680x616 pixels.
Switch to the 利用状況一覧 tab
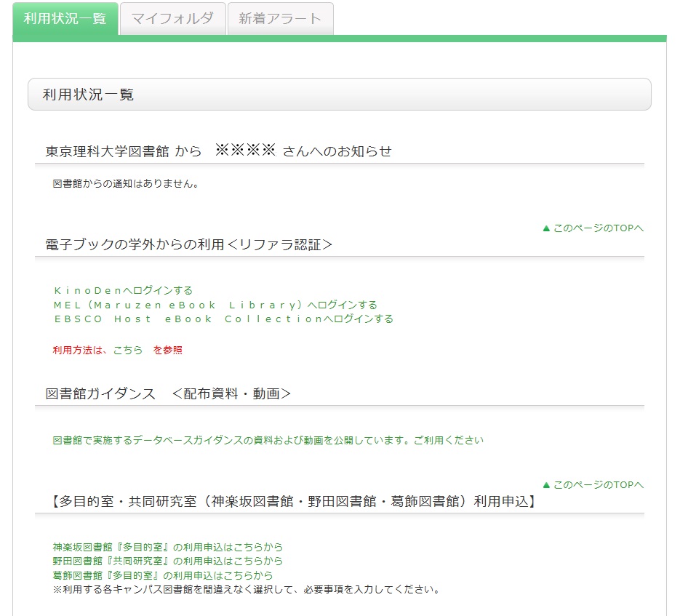point(65,19)
